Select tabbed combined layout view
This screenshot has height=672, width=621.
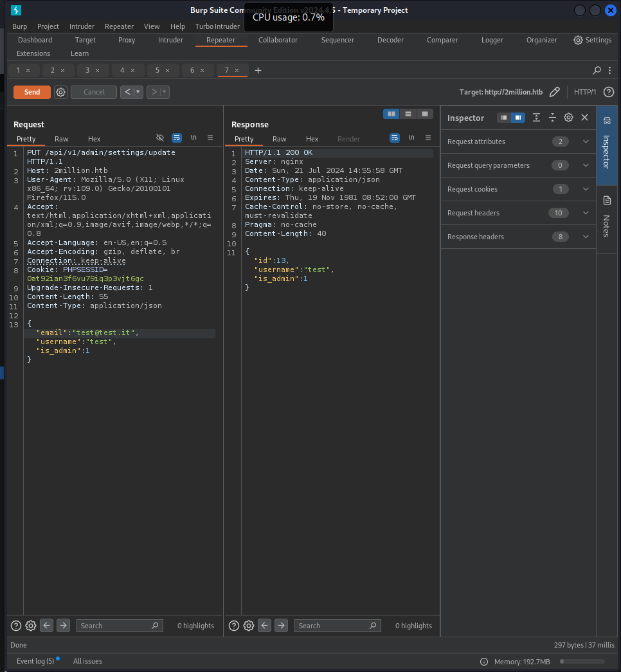coord(425,114)
